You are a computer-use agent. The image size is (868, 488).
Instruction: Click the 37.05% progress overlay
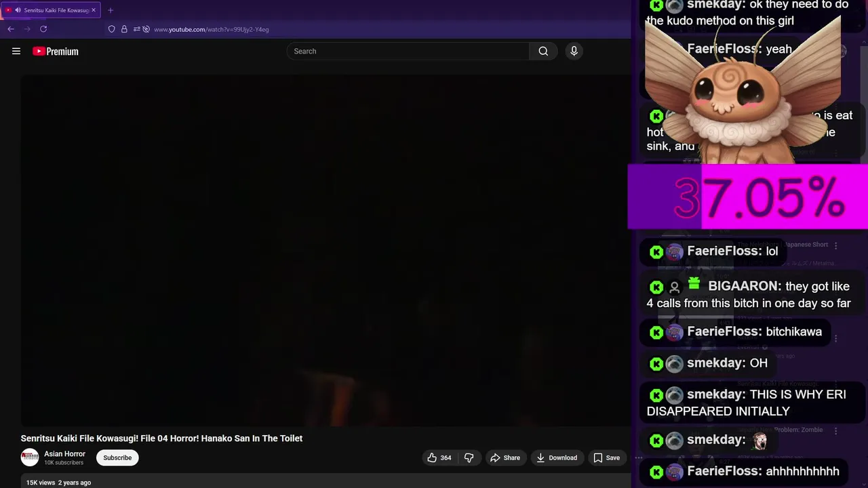click(x=748, y=197)
